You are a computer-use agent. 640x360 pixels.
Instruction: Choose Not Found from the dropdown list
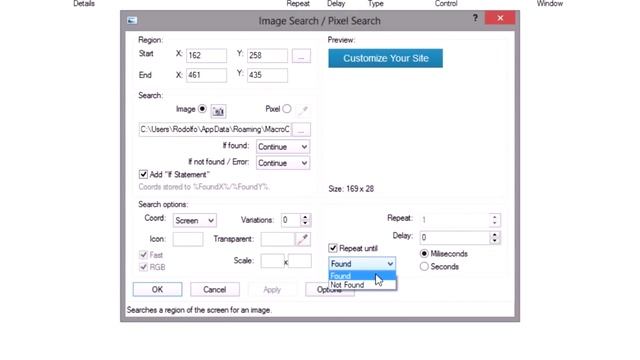pos(362,285)
